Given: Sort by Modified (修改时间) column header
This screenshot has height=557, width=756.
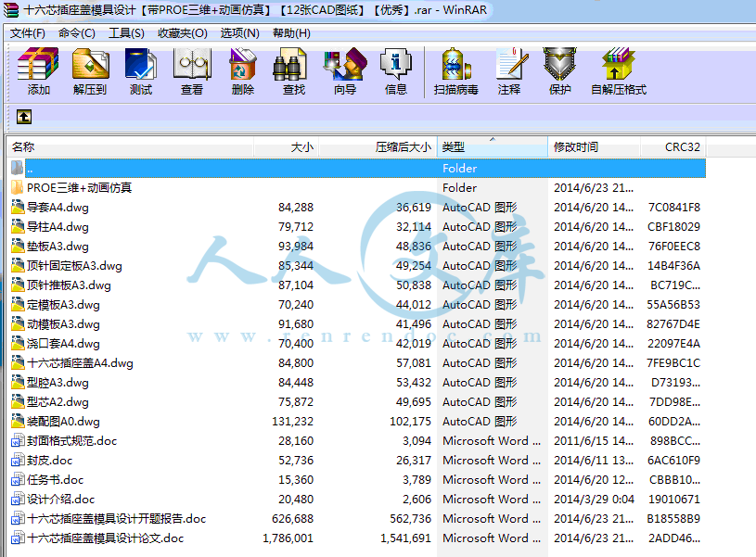Looking at the screenshot, I should [594, 147].
